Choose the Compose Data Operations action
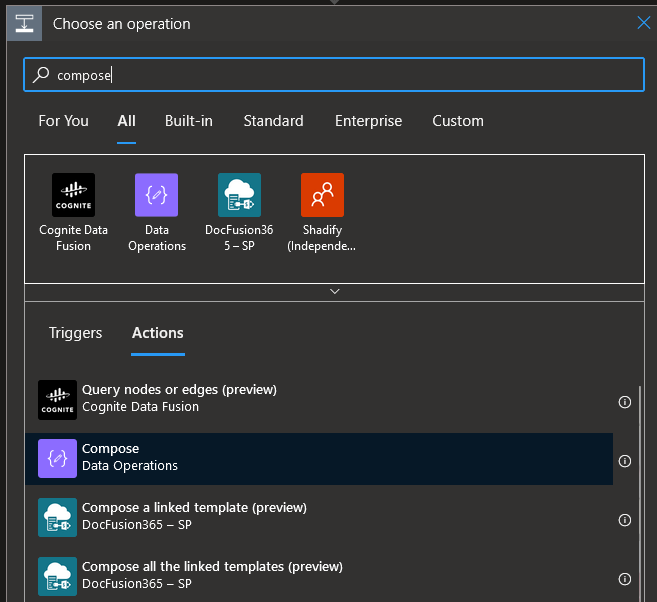Screen dimensions: 657x602 pos(319,459)
